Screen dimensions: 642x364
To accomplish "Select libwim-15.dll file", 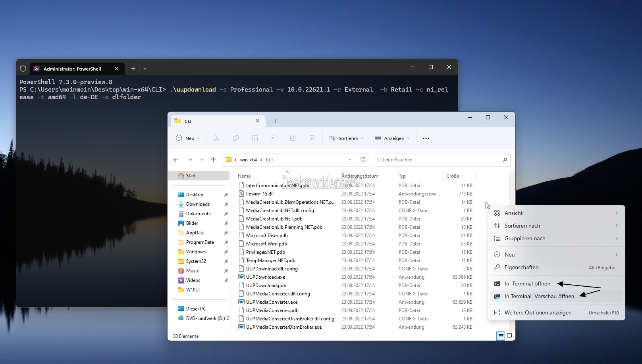I will 260,194.
